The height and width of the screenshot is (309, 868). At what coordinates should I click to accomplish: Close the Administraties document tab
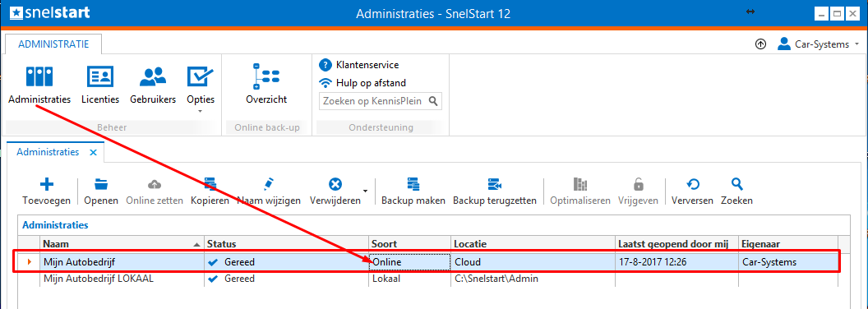(x=93, y=152)
